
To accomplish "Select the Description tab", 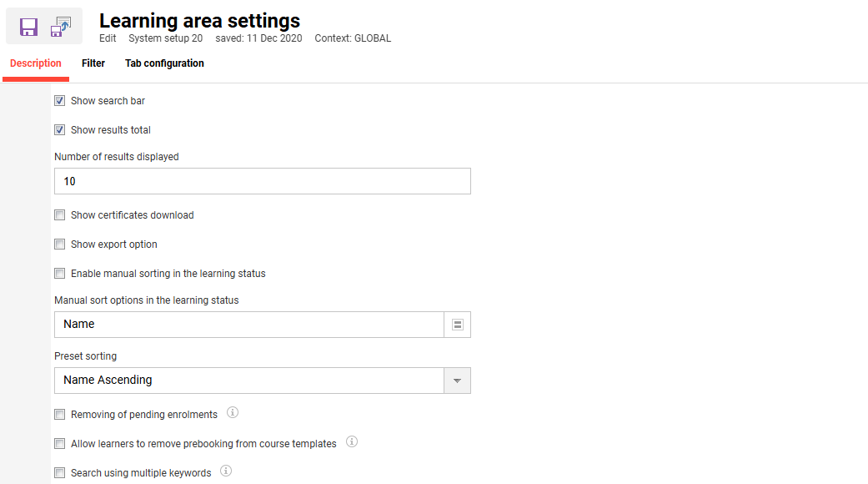I will coord(35,63).
